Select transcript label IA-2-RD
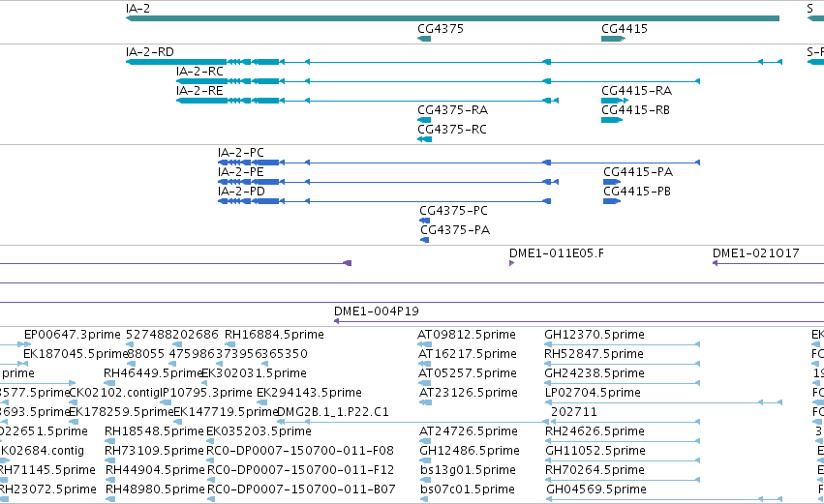The image size is (824, 504). [x=150, y=52]
